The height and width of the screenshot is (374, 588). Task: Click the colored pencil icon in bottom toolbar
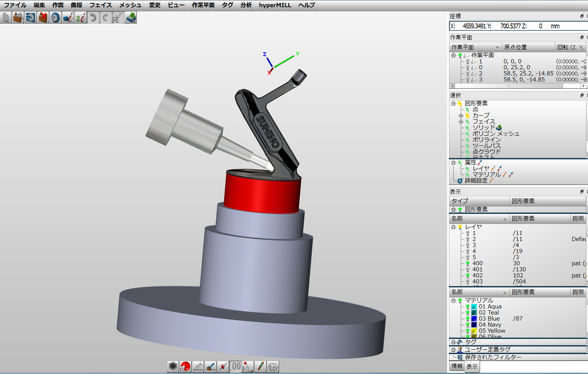(x=260, y=366)
